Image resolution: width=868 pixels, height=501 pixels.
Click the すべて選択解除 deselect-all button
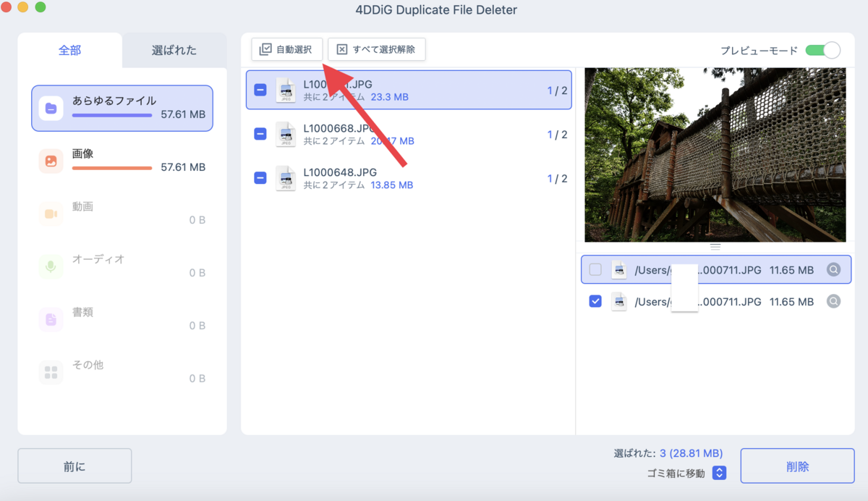pos(376,49)
